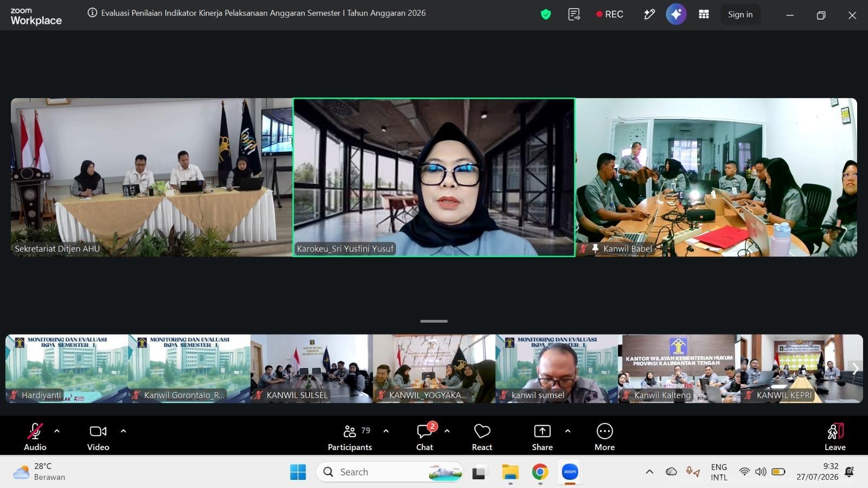This screenshot has width=868, height=488.
Task: Click the REC recording indicator
Action: tap(610, 15)
